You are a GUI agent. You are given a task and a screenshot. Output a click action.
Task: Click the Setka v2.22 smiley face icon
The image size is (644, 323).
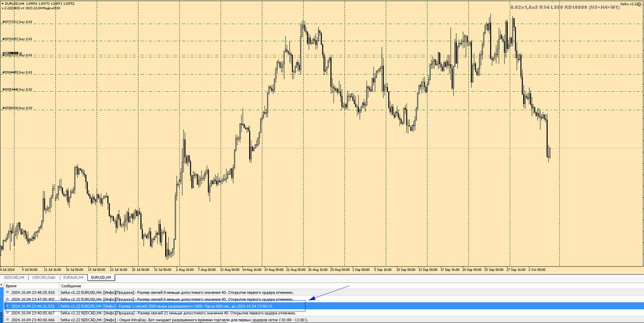(640, 3)
